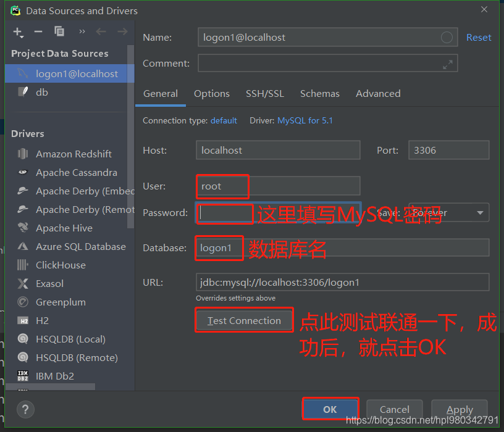Focus the Password field

(x=278, y=213)
